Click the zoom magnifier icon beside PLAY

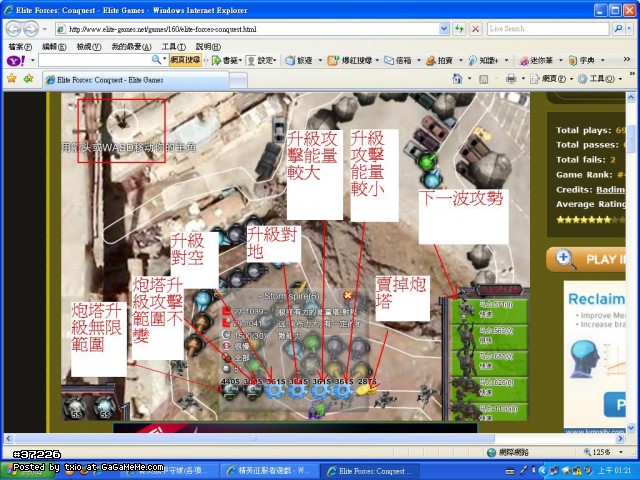point(565,259)
